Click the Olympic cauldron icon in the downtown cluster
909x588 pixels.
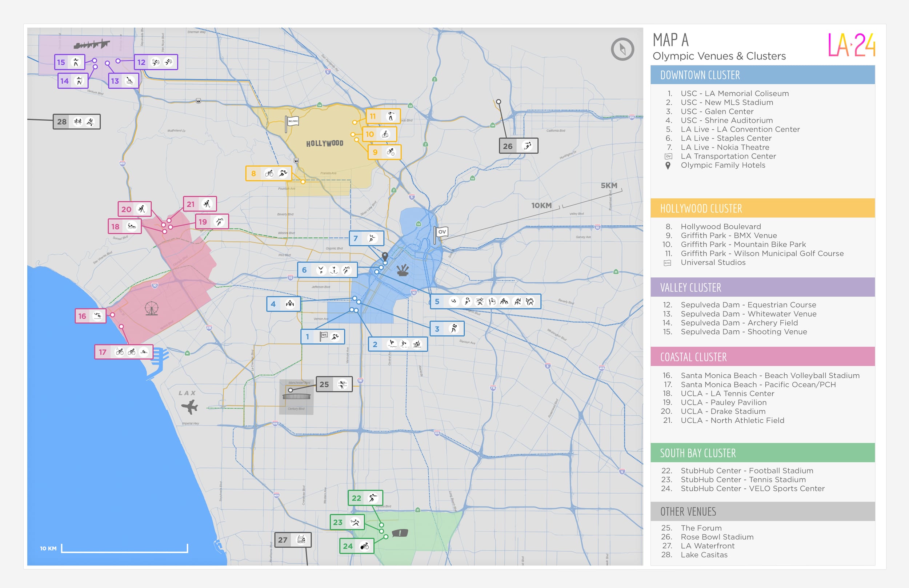point(403,270)
